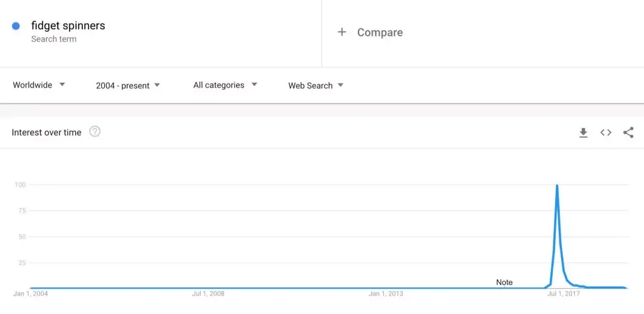Open the embed code icon
Screen dimensions: 644x314
606,133
